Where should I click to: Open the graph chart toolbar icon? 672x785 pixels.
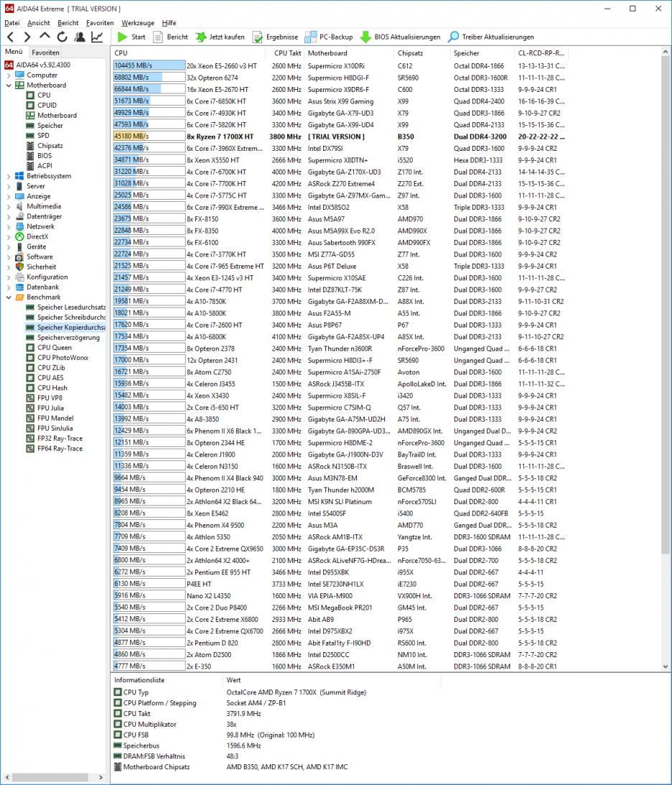(97, 37)
